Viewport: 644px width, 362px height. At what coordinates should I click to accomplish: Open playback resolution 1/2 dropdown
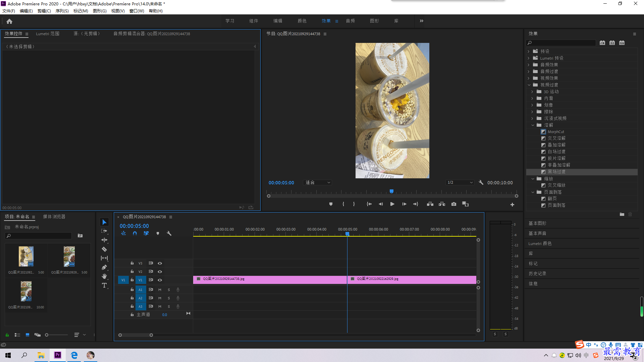pos(460,183)
